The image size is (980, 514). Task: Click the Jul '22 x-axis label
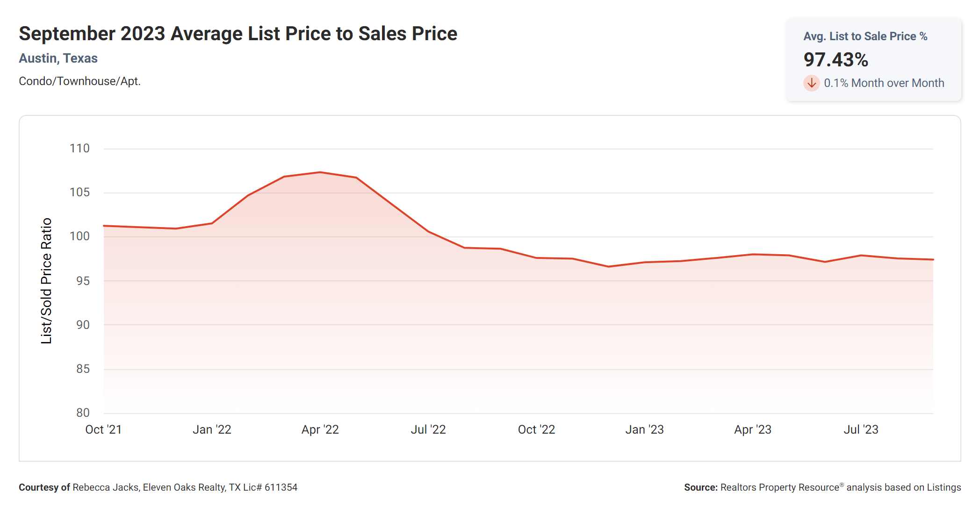(428, 429)
